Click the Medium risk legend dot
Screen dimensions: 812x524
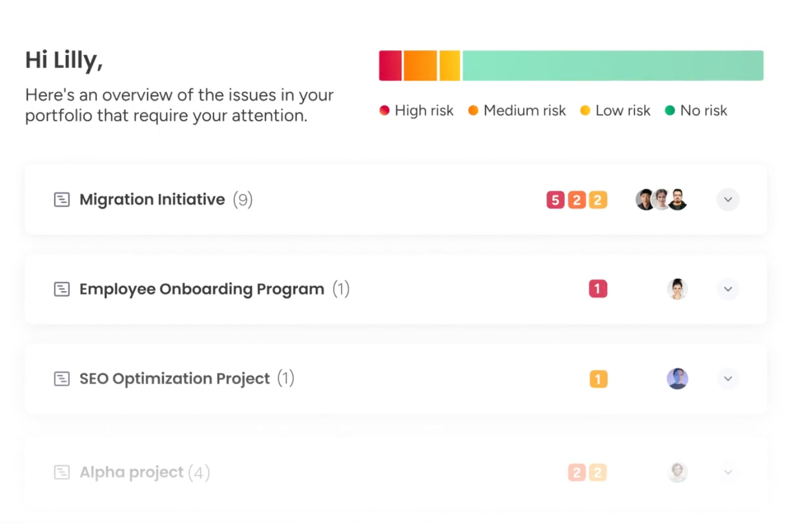coord(473,110)
